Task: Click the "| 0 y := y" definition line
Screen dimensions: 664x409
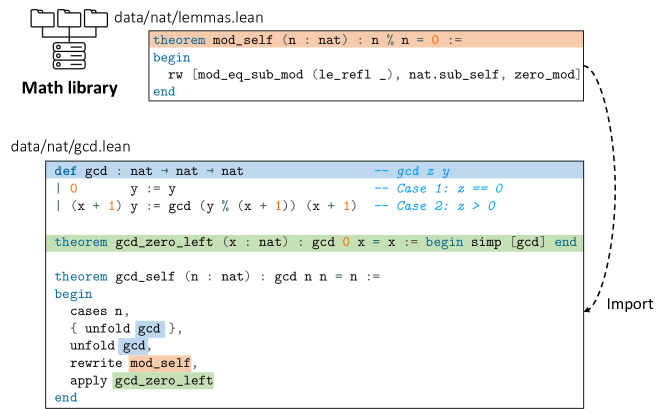Action: tap(116, 189)
